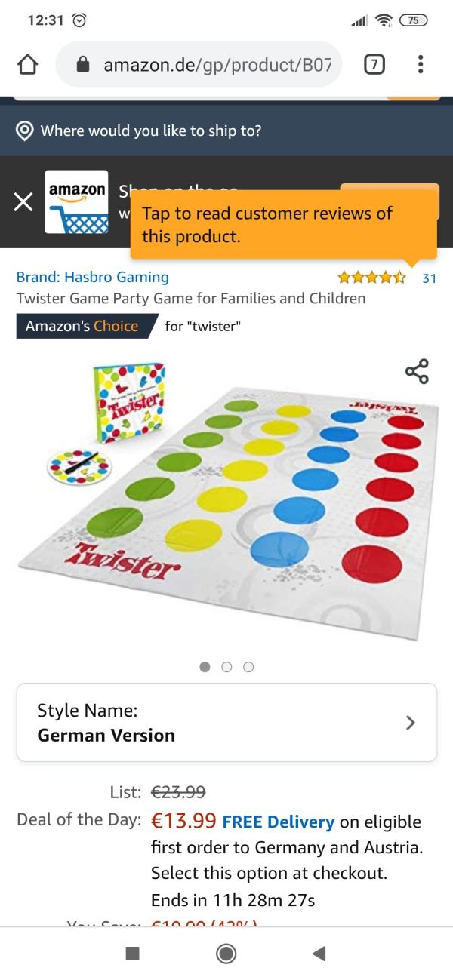This screenshot has width=453, height=980.
Task: Tap the padlock site security icon
Action: pyautogui.click(x=84, y=65)
